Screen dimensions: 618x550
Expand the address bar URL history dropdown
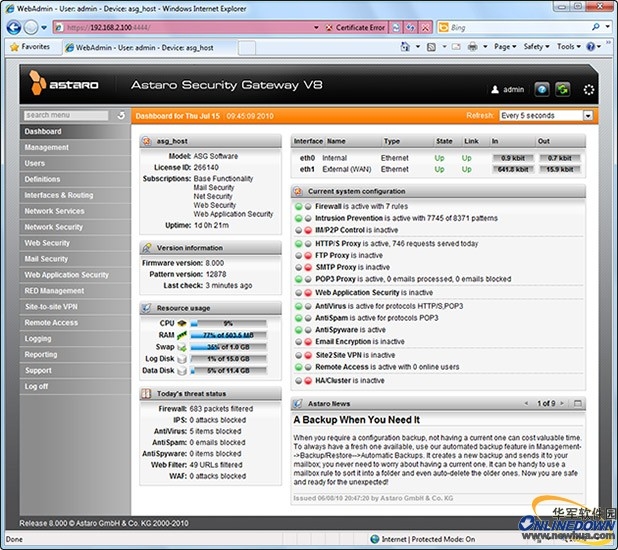pyautogui.click(x=316, y=28)
